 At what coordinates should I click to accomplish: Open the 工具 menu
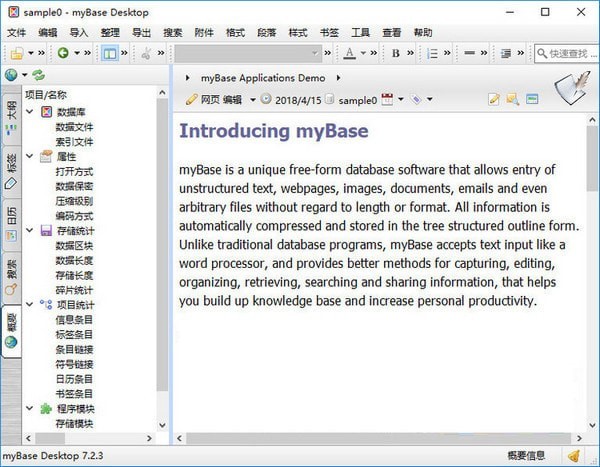[x=360, y=33]
